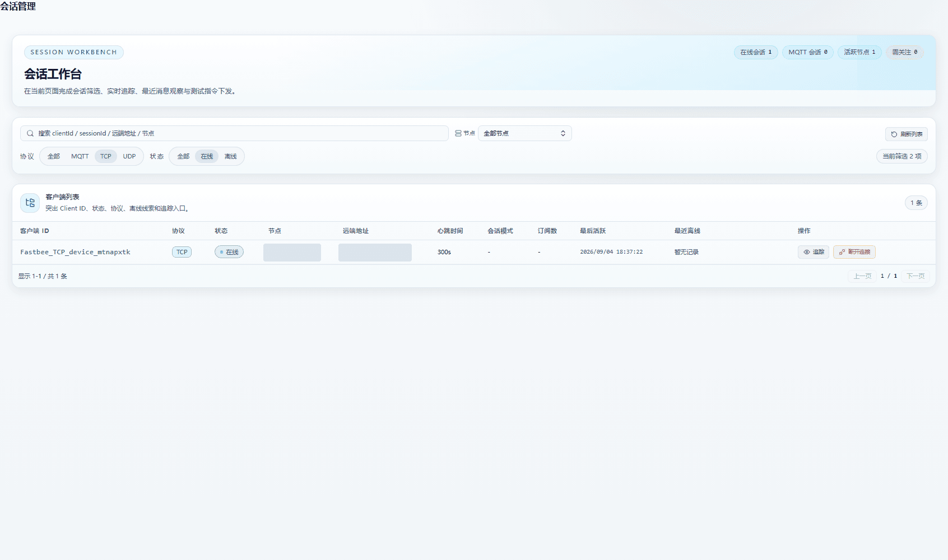Image resolution: width=948 pixels, height=560 pixels.
Task: Focus the clientId / sessionId search field
Action: click(x=234, y=133)
